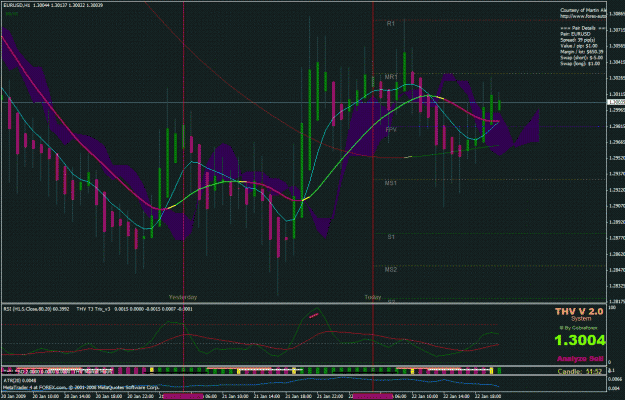625x400 pixels.
Task: Open the forex URL under Courtesy text
Action: click(x=583, y=16)
